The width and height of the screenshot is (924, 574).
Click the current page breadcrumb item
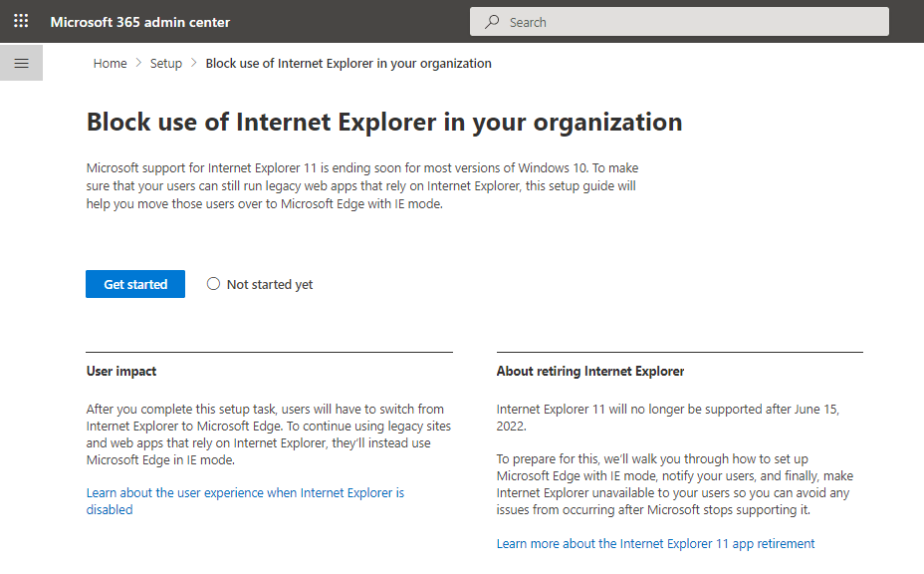click(348, 63)
